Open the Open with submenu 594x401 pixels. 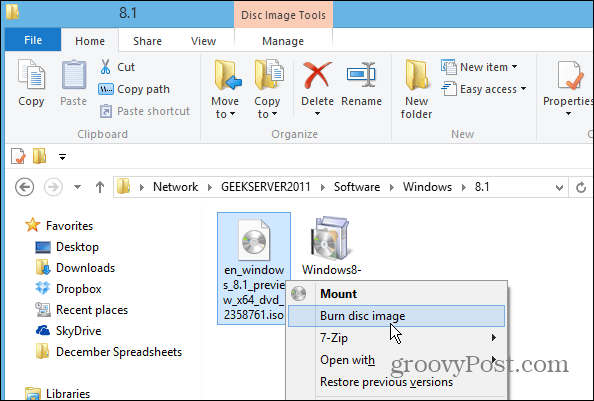[x=396, y=360]
